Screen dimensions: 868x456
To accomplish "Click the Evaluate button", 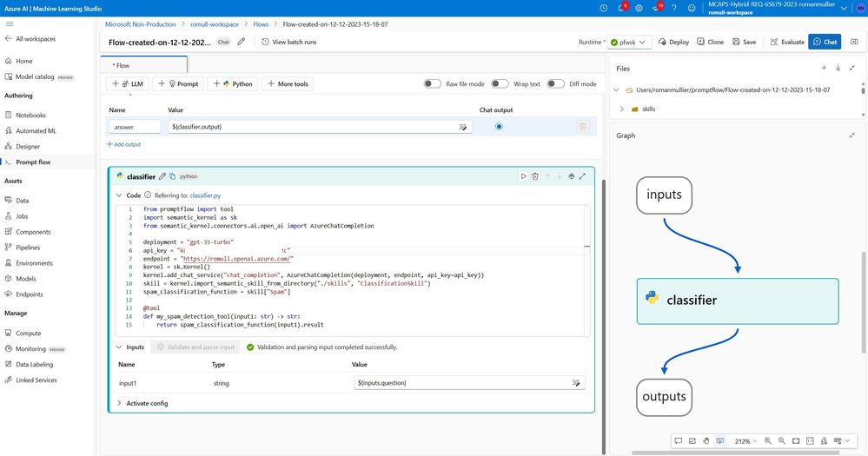I will pos(788,42).
